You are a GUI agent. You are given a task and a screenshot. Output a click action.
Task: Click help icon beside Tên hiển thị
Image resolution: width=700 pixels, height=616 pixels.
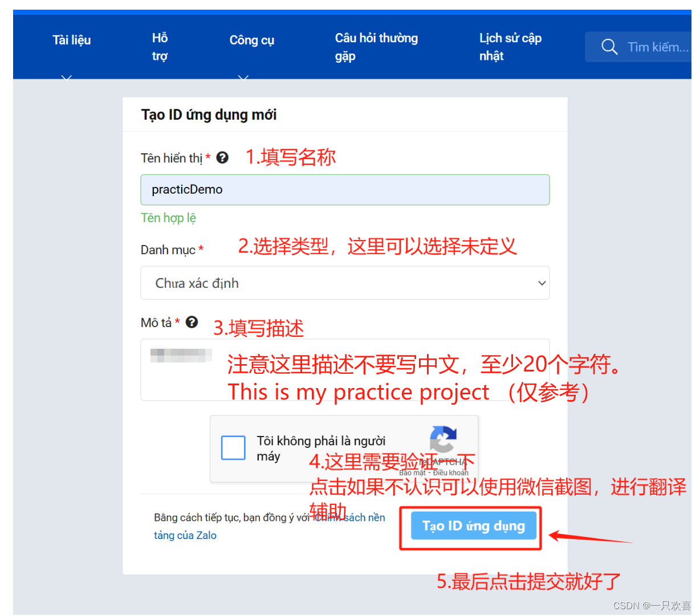click(222, 158)
